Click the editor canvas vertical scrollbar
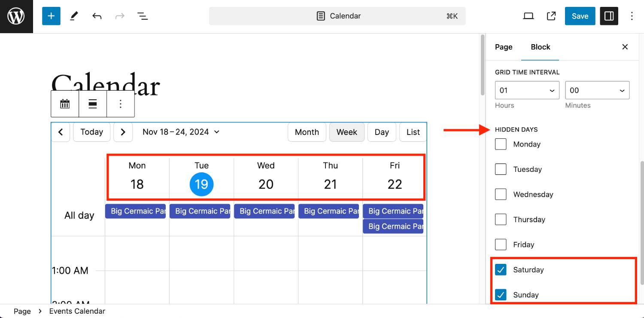Viewport: 644px width, 318px height. coord(483,64)
